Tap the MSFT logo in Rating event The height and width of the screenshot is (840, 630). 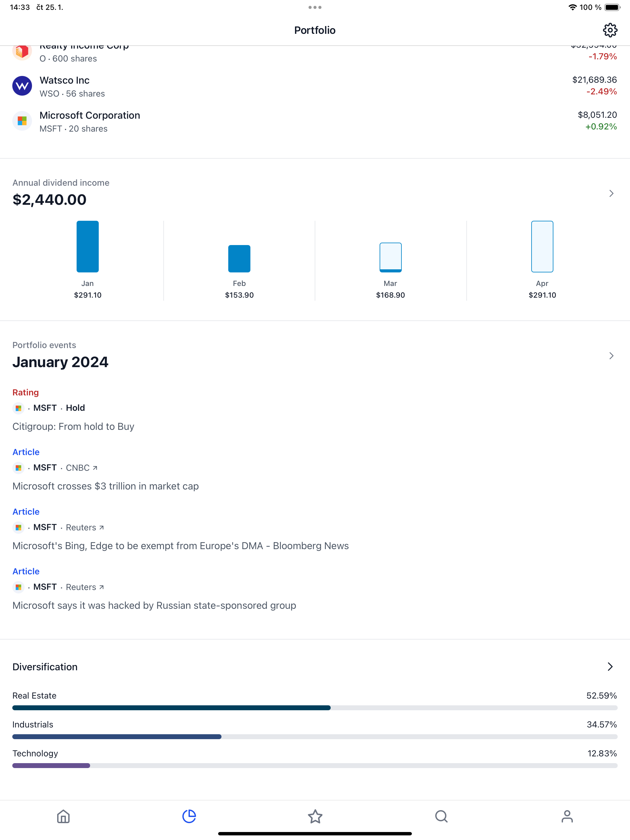pos(18,408)
